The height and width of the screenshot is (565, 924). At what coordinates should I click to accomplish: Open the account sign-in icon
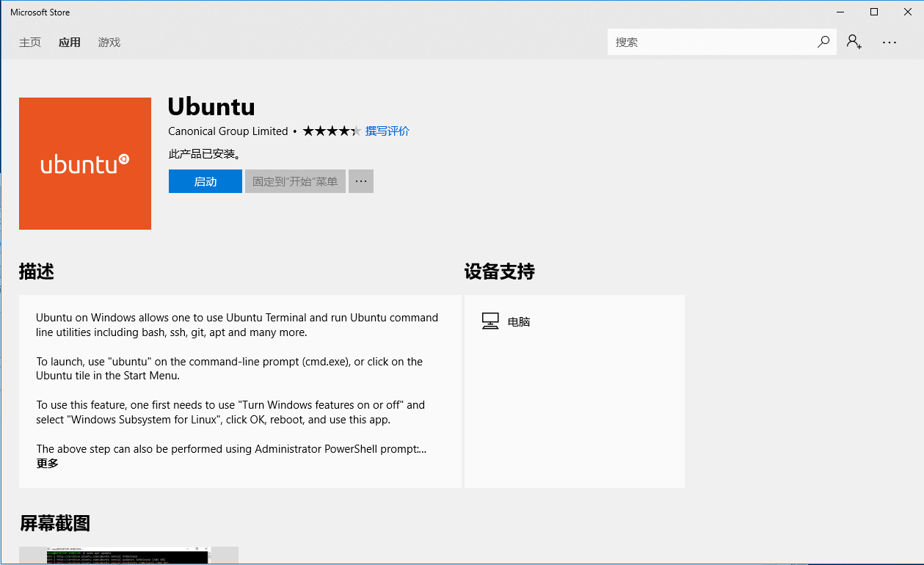tap(854, 43)
